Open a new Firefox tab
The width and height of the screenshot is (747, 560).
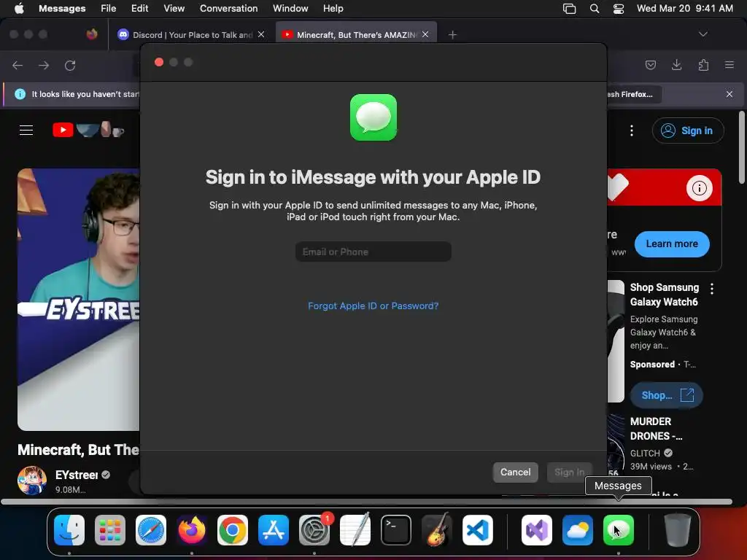click(452, 35)
